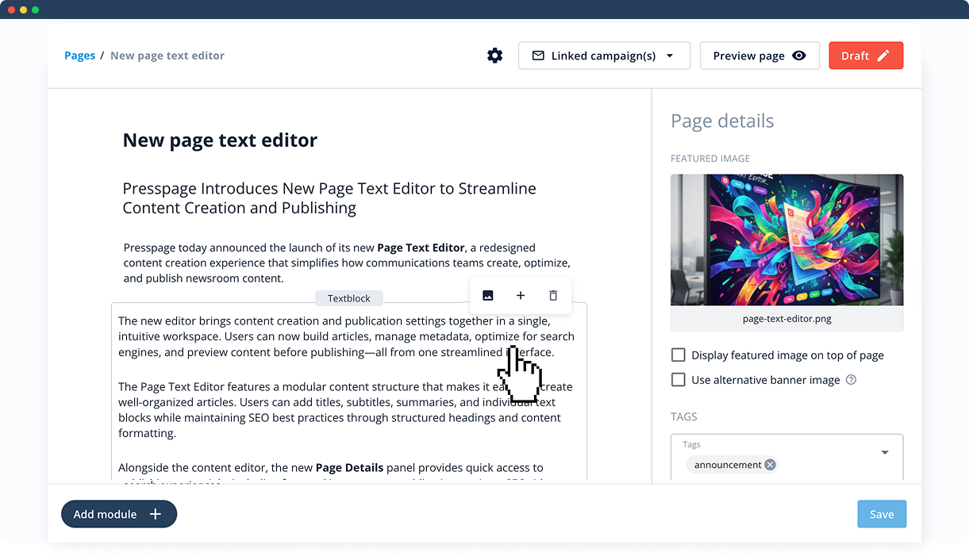This screenshot has height=560, width=969.
Task: Click the bold Page Details text
Action: [349, 467]
